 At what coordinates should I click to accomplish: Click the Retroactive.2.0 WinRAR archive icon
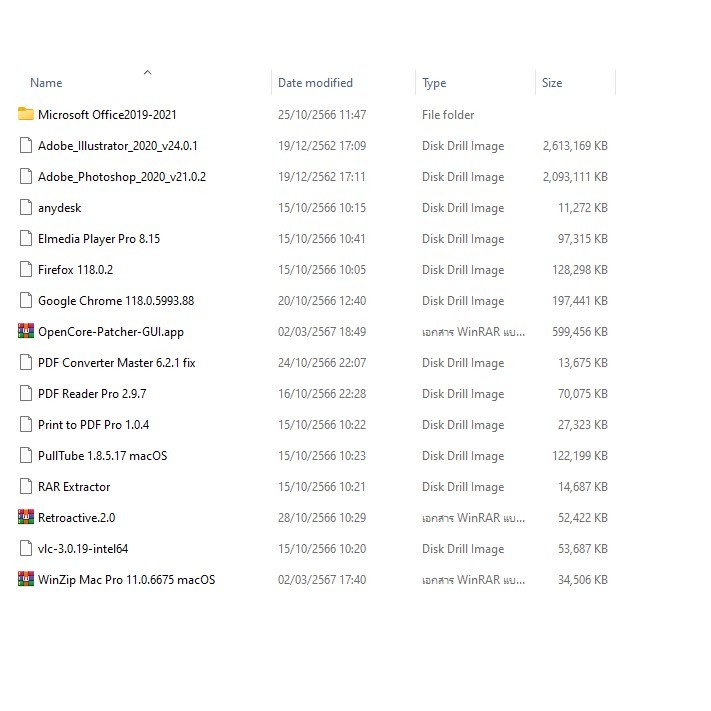point(26,517)
